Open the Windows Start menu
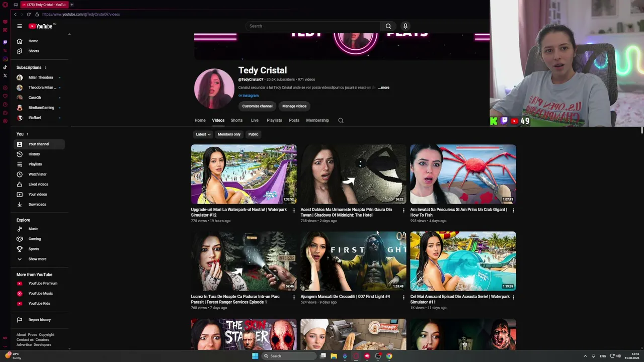 click(255, 356)
